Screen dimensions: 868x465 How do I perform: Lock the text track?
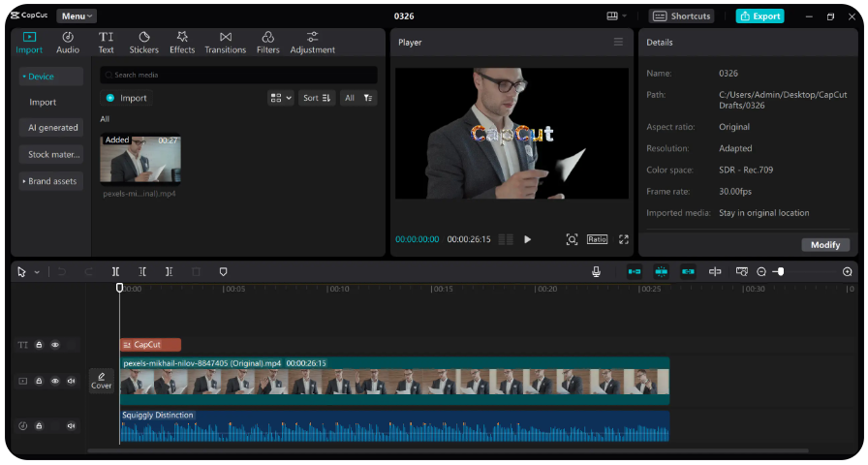39,345
